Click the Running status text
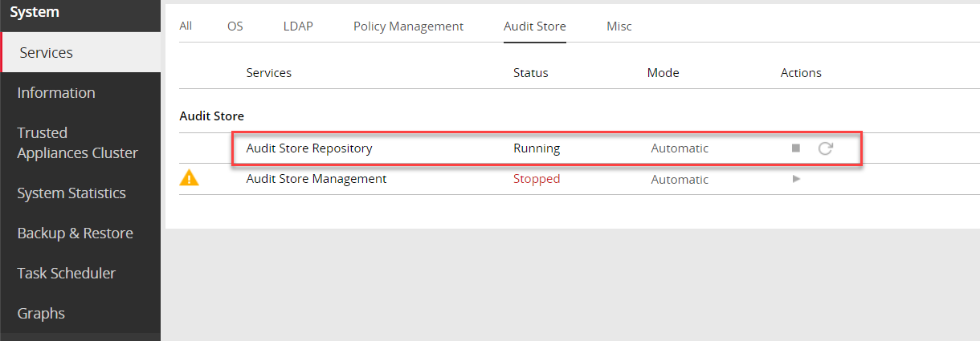 tap(537, 148)
